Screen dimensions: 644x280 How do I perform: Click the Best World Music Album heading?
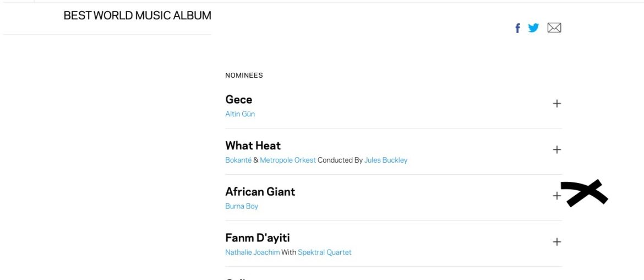pyautogui.click(x=137, y=16)
